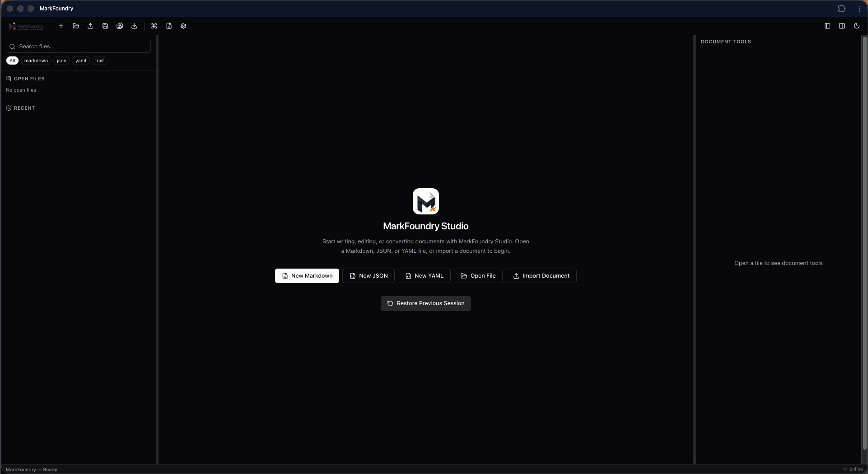Filter files by yaml chip
Screen dimensions: 868x474
pos(81,60)
